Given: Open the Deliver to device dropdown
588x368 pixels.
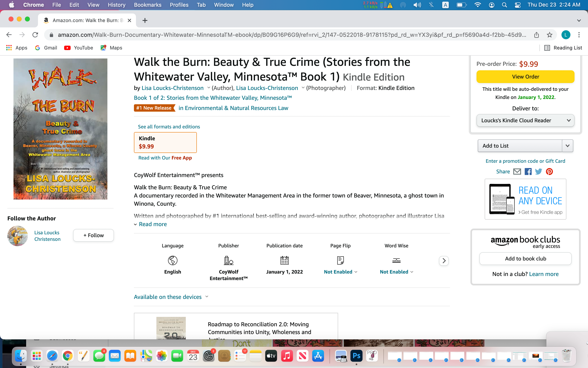Looking at the screenshot, I should click(525, 120).
